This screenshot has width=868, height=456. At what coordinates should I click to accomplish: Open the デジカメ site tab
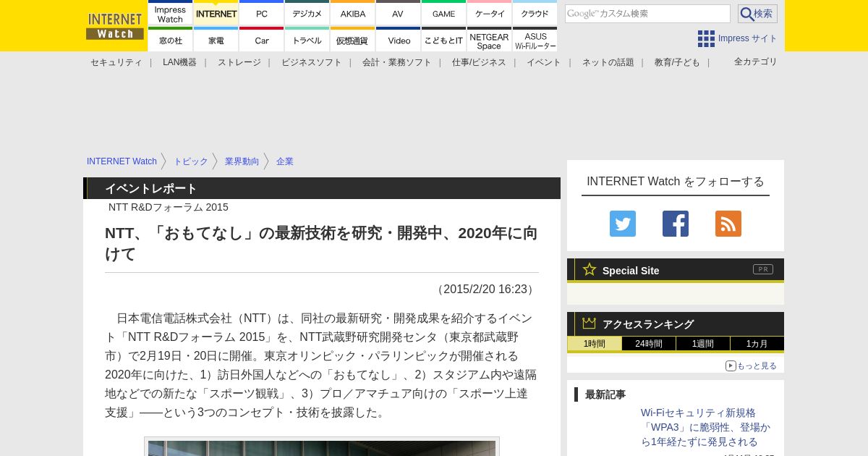307,14
